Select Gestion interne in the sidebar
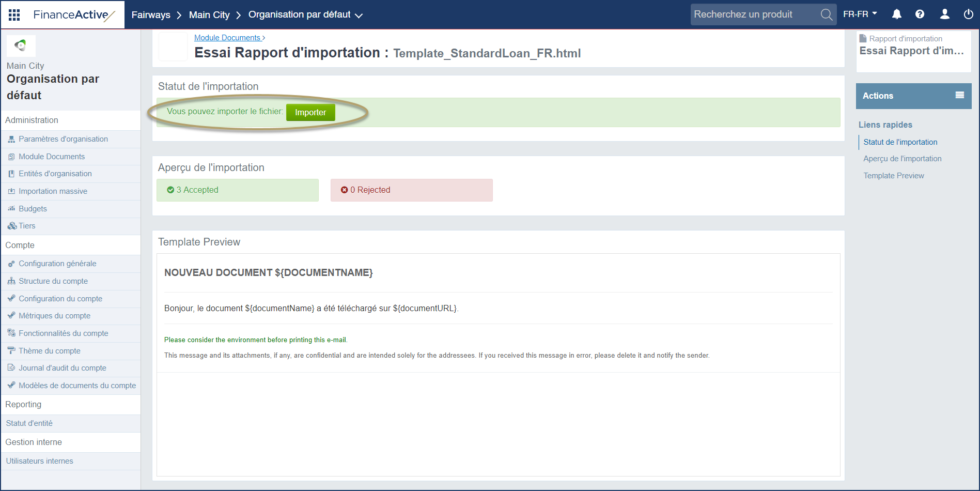The width and height of the screenshot is (980, 491). 34,442
